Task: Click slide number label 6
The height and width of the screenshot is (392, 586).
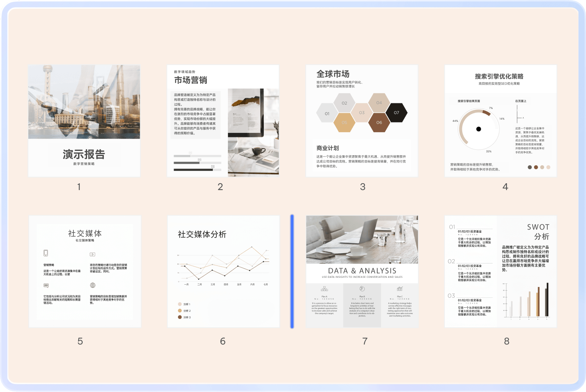Action: tap(223, 341)
